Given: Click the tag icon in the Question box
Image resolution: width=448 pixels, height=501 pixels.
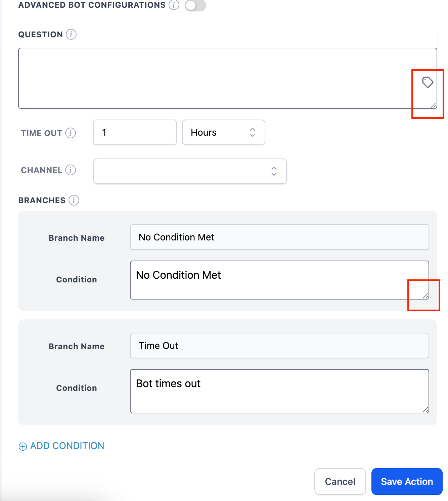Looking at the screenshot, I should click(428, 82).
